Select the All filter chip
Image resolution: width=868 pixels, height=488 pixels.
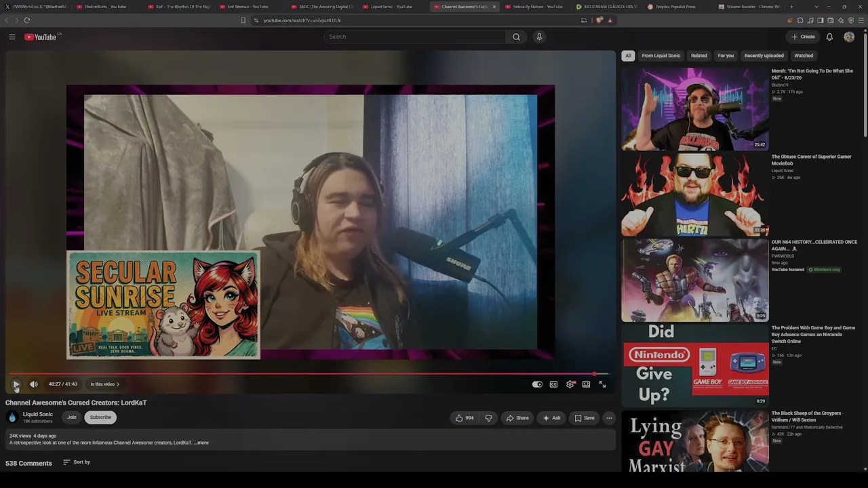coord(628,56)
